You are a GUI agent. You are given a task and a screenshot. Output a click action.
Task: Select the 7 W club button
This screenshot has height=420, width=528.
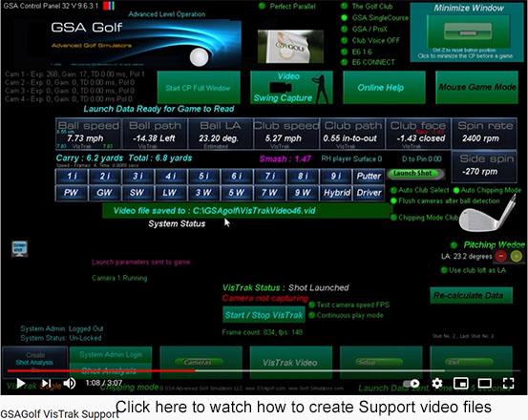click(x=269, y=193)
